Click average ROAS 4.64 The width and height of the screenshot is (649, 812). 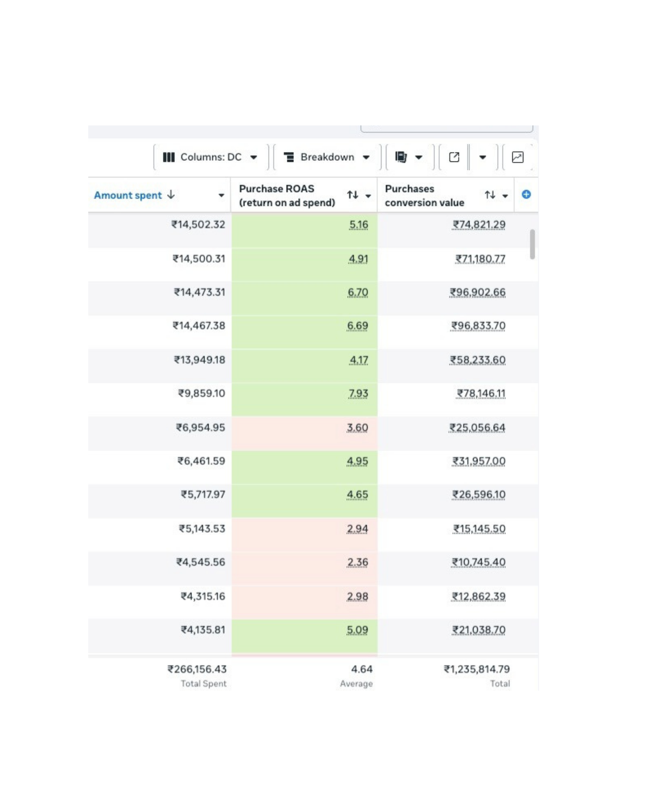click(x=362, y=669)
